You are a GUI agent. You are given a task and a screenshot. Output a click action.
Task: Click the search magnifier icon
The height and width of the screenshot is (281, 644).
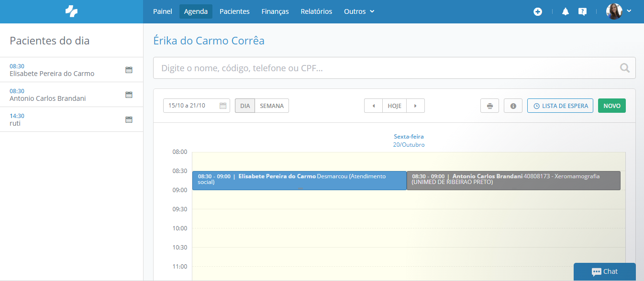(624, 68)
